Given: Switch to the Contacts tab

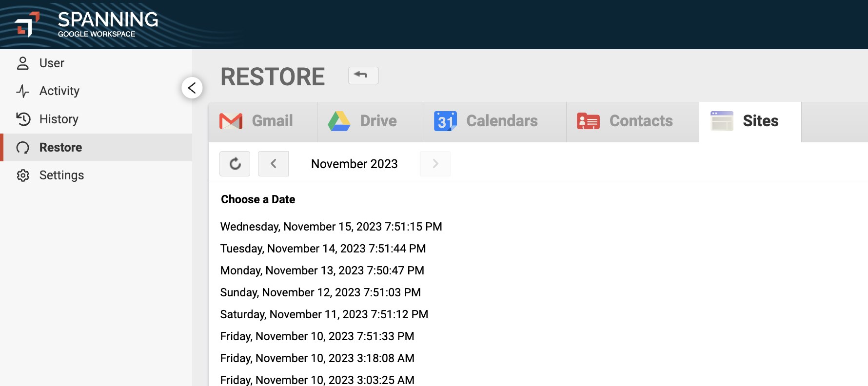Looking at the screenshot, I should click(x=632, y=121).
